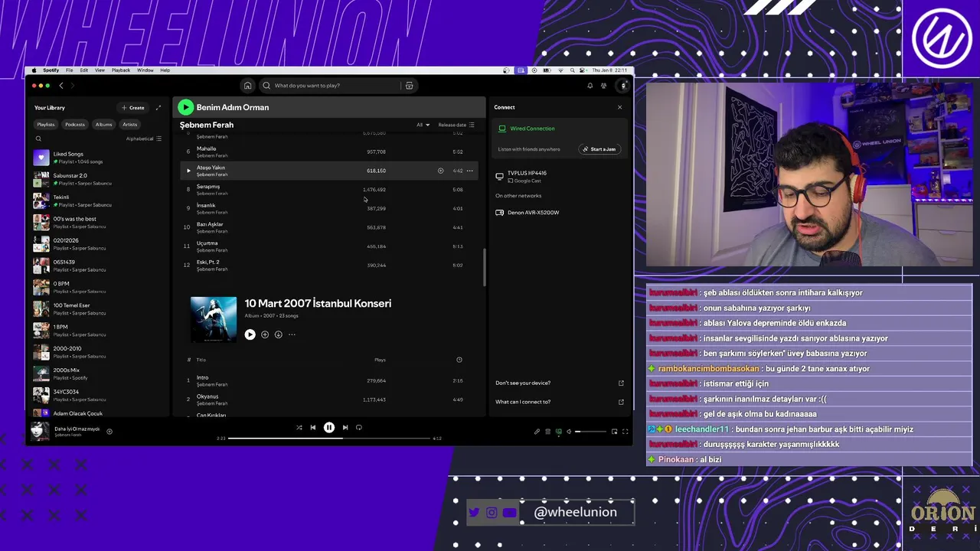
Task: Open the Window menu
Action: coord(145,70)
